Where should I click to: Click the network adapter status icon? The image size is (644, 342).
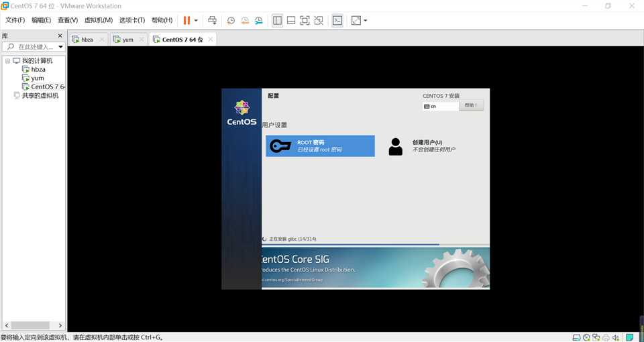596,337
